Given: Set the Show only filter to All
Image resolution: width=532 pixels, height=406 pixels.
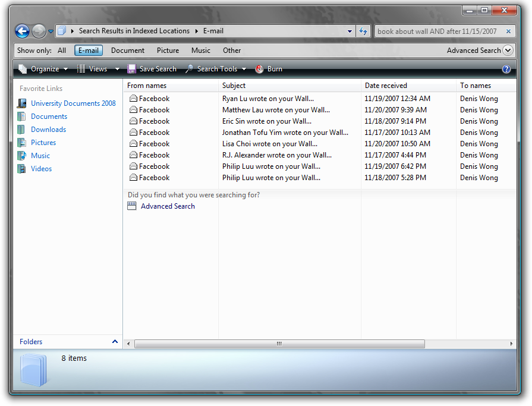Looking at the screenshot, I should pyautogui.click(x=62, y=51).
